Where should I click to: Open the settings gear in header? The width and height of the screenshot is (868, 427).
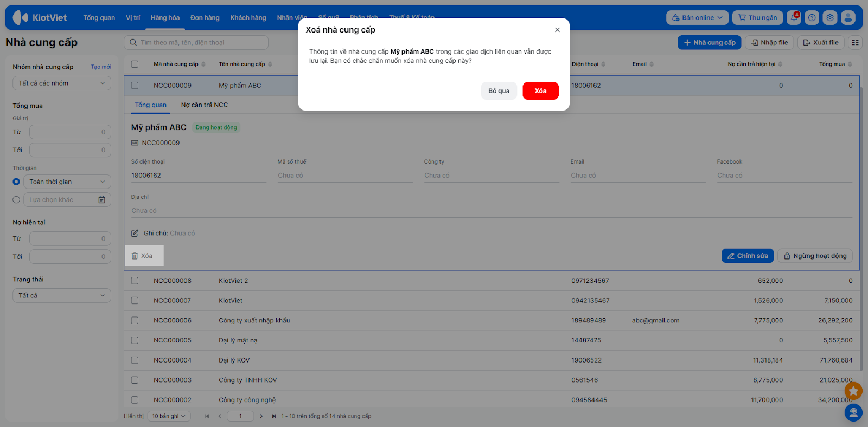tap(830, 18)
